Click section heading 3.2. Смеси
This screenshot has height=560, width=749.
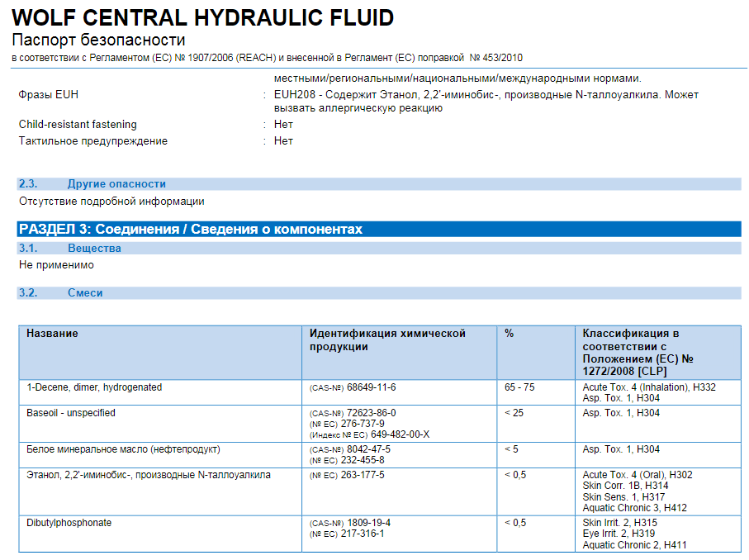click(379, 293)
